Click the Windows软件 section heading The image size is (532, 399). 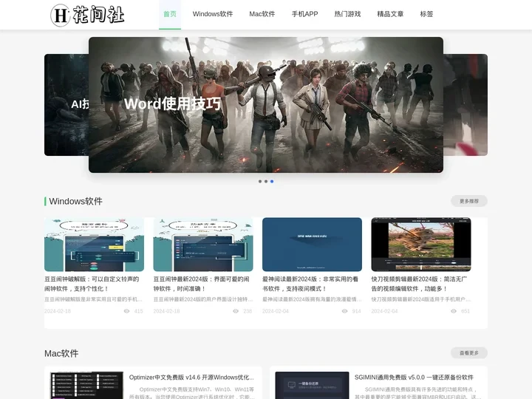(x=75, y=201)
